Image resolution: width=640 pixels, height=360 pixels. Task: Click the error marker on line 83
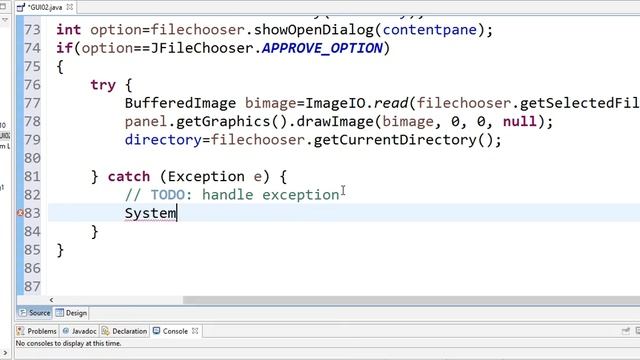coord(20,213)
